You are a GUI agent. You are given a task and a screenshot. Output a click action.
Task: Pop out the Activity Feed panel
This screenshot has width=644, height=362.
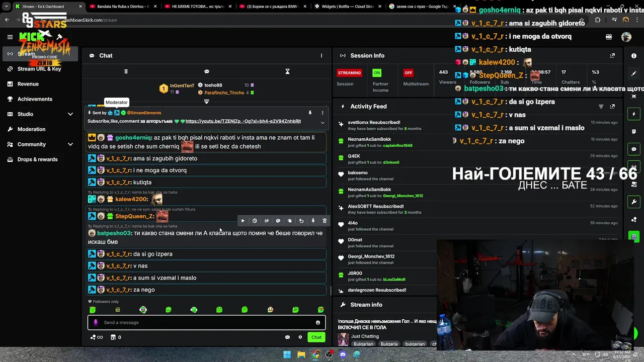pos(612,107)
